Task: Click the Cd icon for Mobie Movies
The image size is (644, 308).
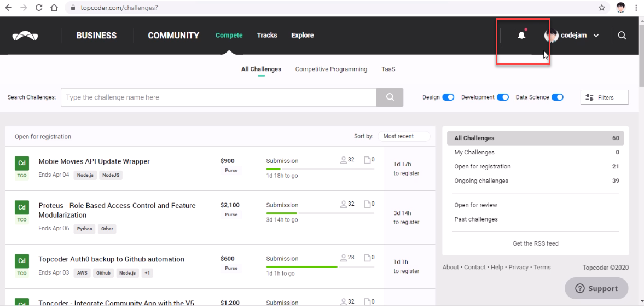Action: [x=22, y=163]
